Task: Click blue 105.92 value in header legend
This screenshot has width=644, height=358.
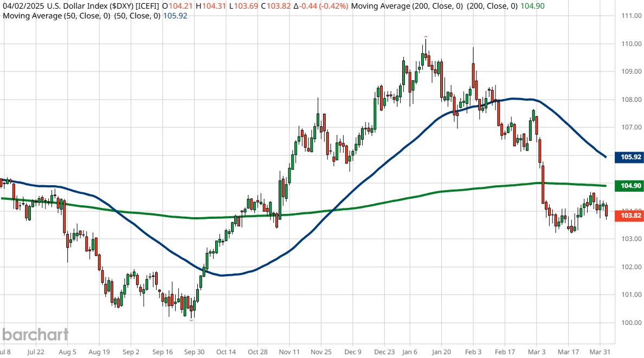Action: [x=175, y=16]
